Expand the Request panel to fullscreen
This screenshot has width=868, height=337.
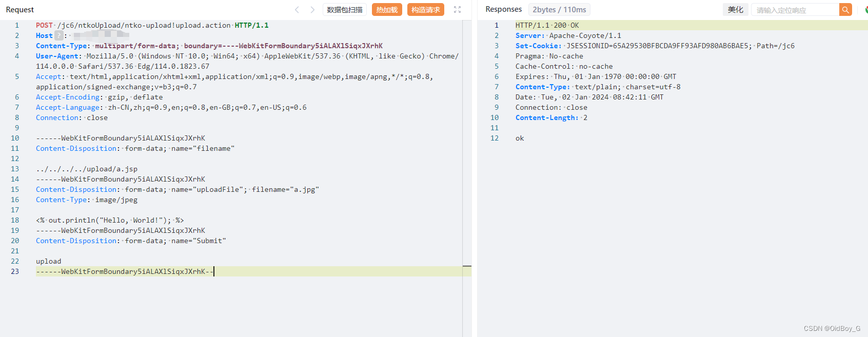(457, 10)
